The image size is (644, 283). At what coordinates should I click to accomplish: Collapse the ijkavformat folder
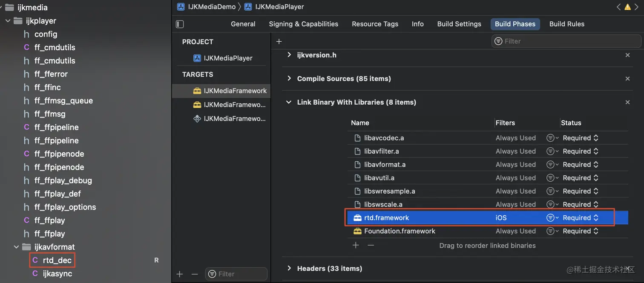click(16, 247)
